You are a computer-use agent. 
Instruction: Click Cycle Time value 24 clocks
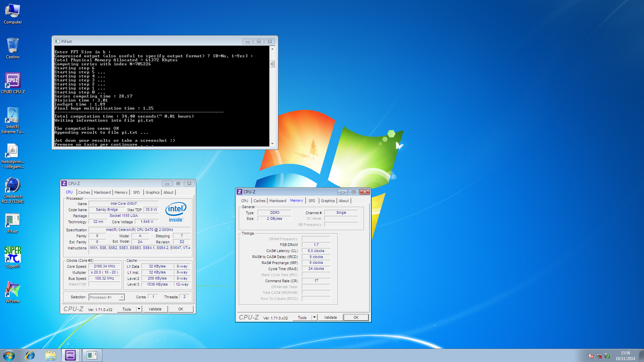(x=316, y=269)
